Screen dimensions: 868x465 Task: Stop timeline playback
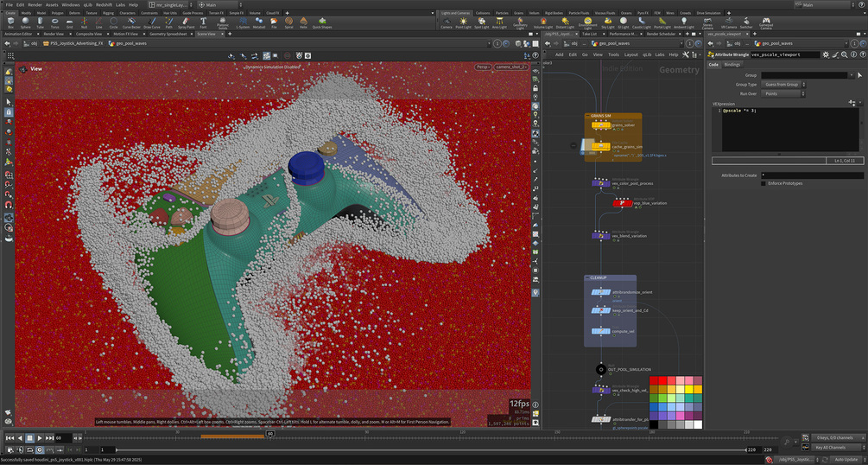coord(30,438)
